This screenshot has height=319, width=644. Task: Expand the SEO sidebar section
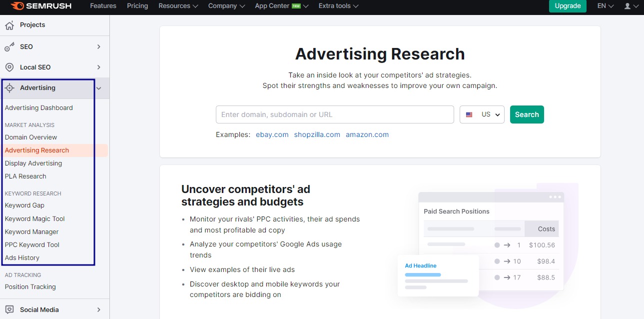click(98, 46)
